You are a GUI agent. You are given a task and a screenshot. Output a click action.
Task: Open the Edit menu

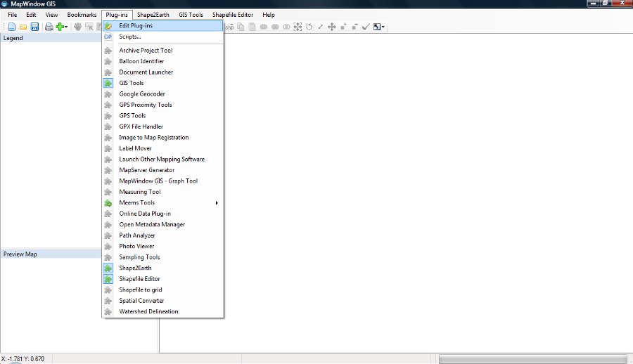tap(31, 15)
